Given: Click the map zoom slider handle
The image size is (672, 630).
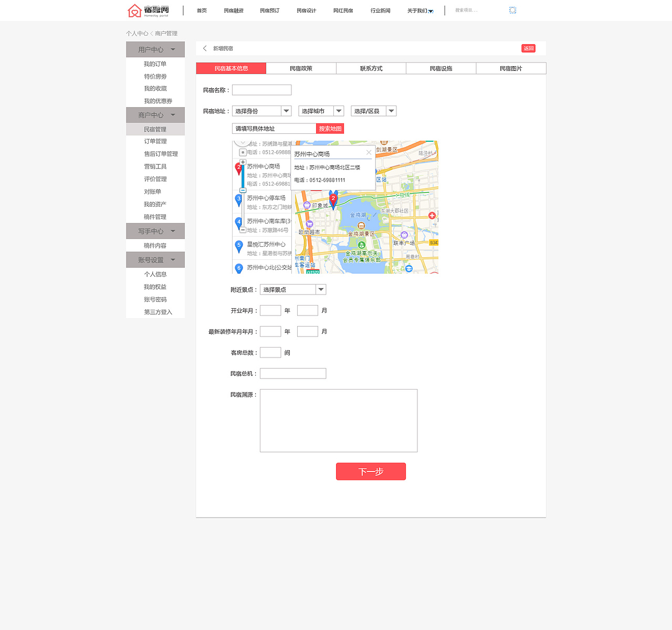Looking at the screenshot, I should (243, 190).
